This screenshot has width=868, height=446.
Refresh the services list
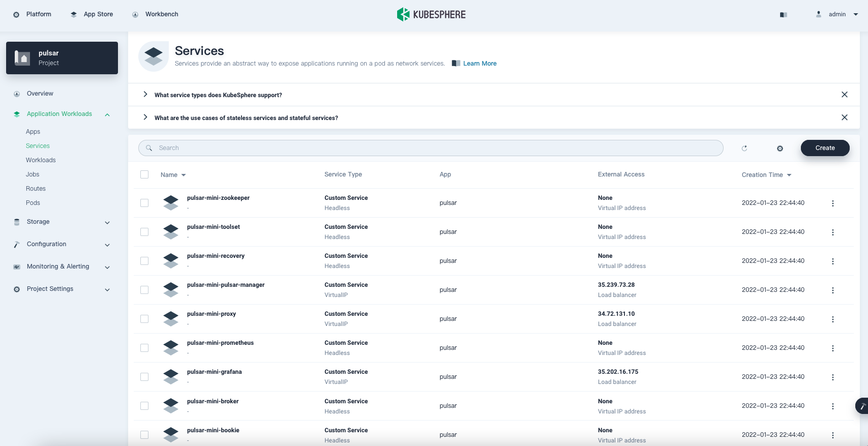[744, 148]
